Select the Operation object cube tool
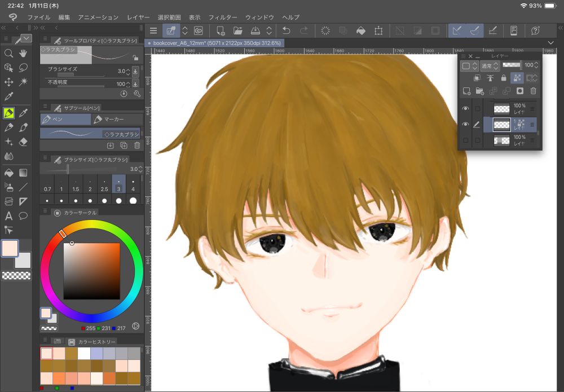 pos(8,68)
